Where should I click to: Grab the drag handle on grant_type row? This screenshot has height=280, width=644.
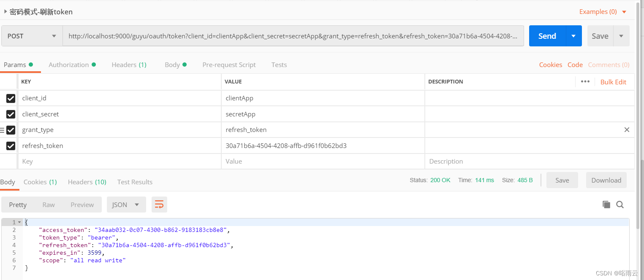2,130
